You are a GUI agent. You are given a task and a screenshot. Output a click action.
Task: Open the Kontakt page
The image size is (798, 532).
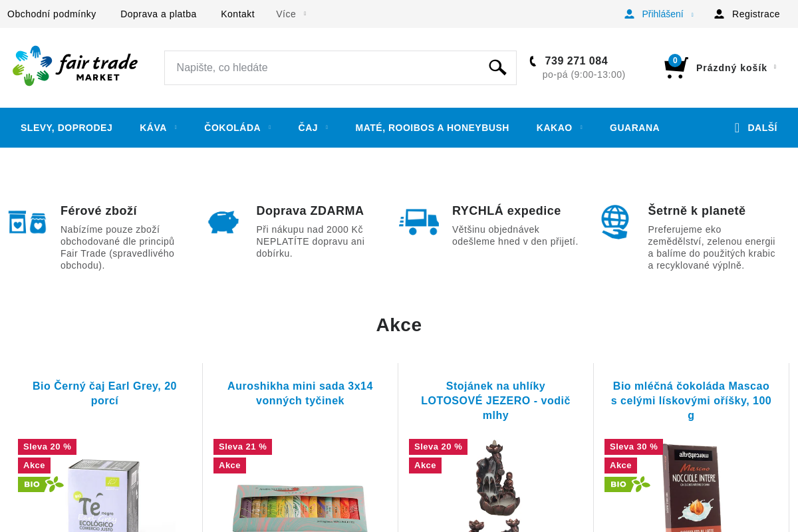tap(237, 14)
